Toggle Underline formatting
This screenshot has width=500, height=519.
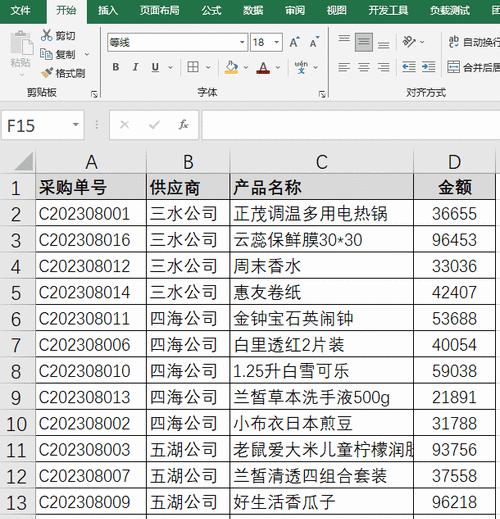(155, 67)
